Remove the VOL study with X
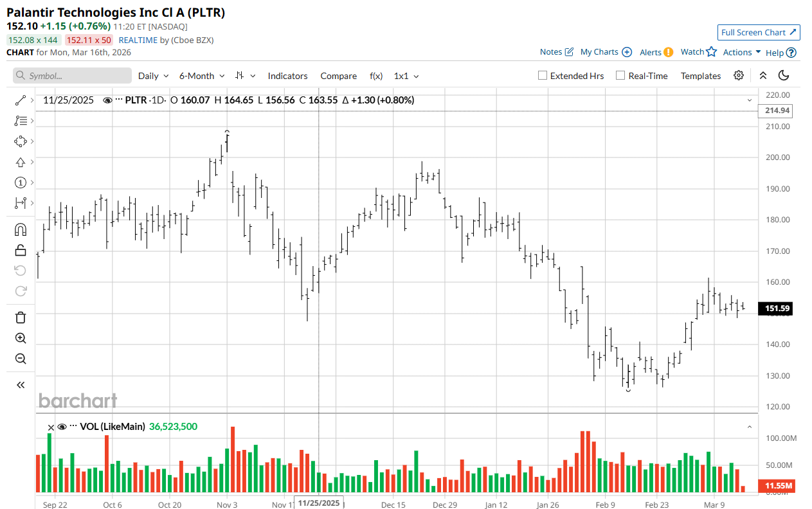The image size is (812, 509). pyautogui.click(x=51, y=427)
